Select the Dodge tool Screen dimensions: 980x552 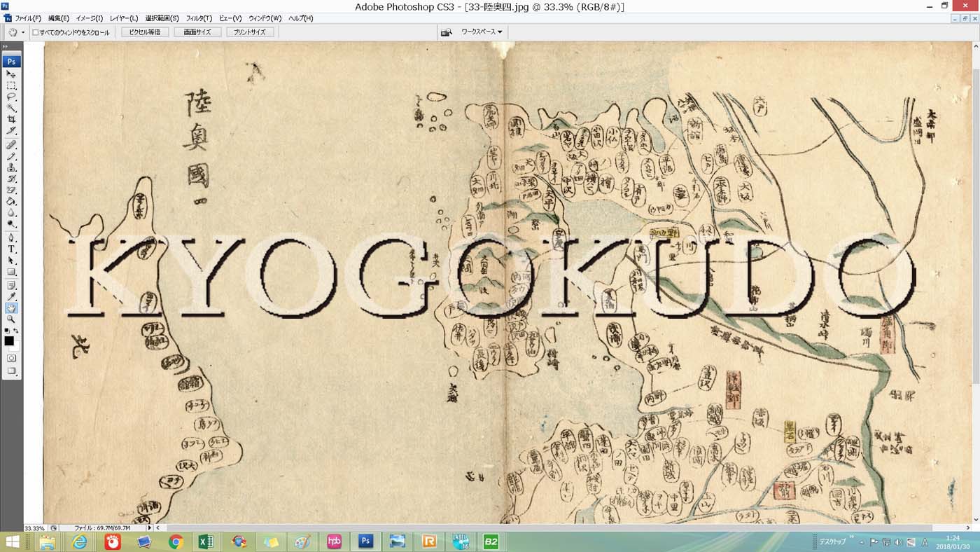click(x=11, y=223)
